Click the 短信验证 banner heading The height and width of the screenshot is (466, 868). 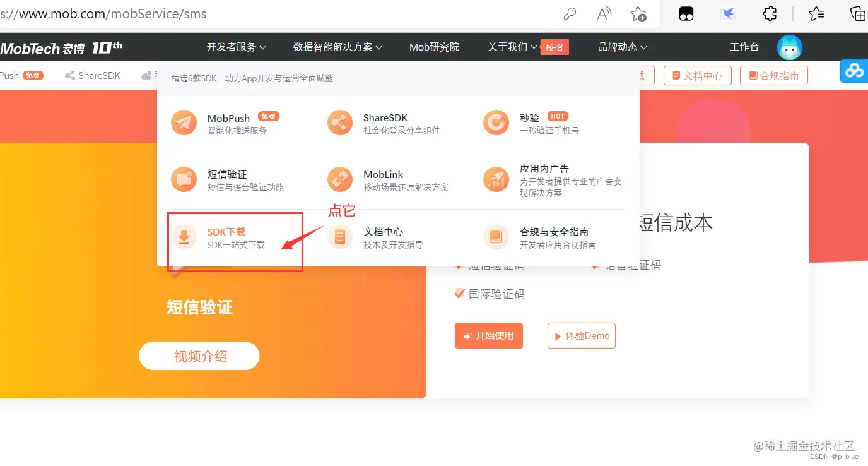pos(199,308)
